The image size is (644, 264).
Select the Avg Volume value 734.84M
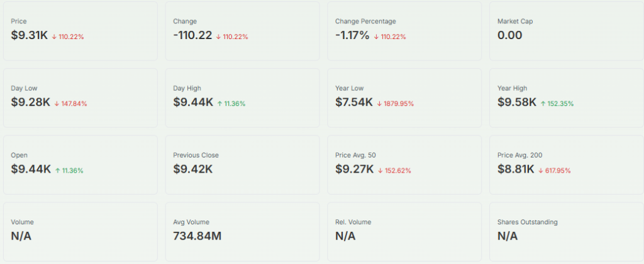tap(197, 236)
